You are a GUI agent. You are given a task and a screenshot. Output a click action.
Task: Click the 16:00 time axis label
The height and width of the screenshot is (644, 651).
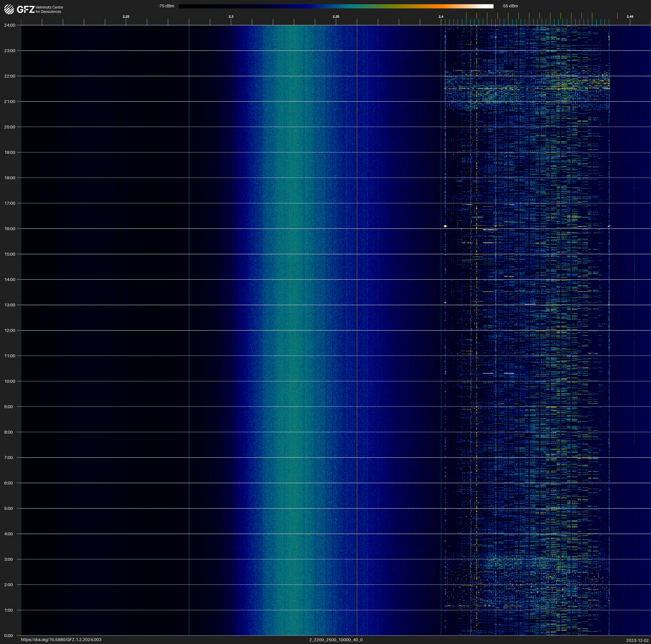tap(10, 229)
